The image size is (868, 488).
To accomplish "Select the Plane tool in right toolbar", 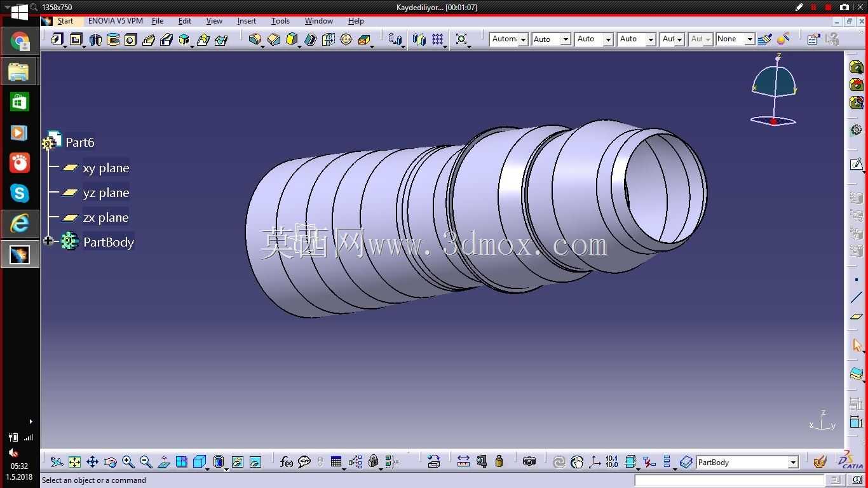I will tap(857, 316).
